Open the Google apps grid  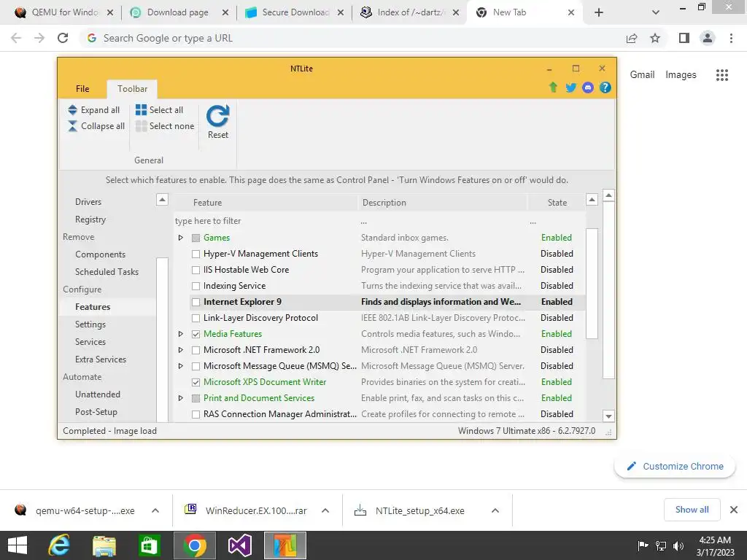pyautogui.click(x=722, y=75)
